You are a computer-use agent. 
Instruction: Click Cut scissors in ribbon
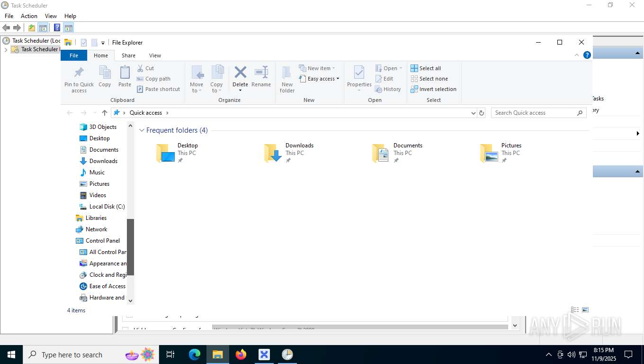145,68
